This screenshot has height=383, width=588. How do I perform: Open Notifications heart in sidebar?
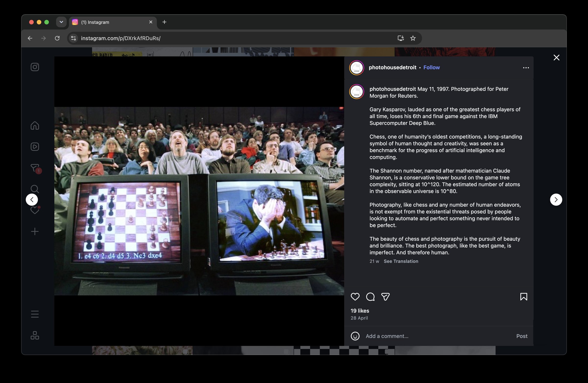coord(35,210)
